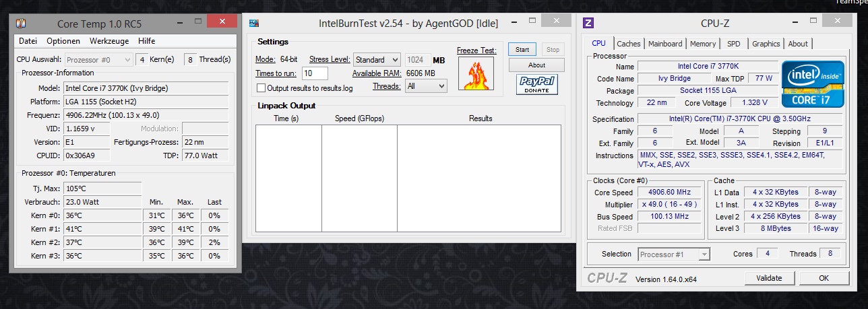Image resolution: width=868 pixels, height=309 pixels.
Task: Click the Freeze Test flame icon
Action: (x=475, y=73)
